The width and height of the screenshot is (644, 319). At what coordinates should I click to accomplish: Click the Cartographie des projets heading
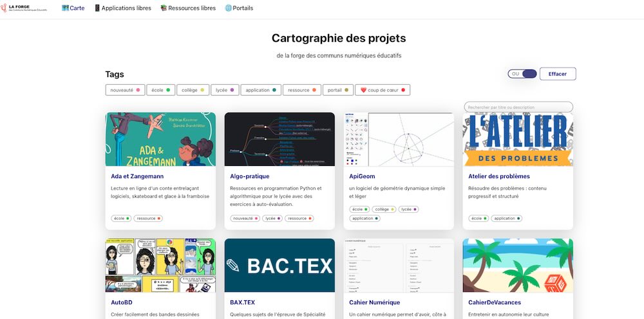tap(339, 38)
